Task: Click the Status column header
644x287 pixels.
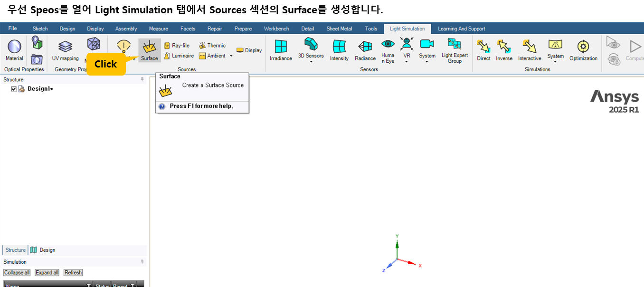Action: click(103, 286)
